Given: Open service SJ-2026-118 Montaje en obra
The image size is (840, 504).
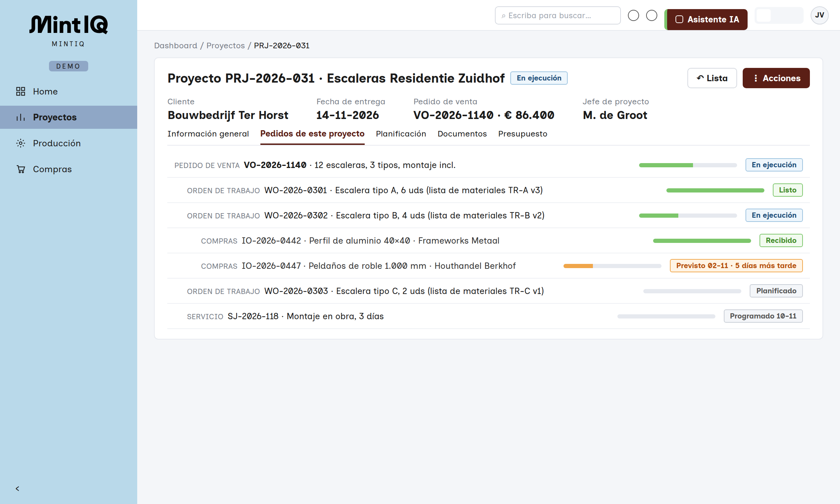Looking at the screenshot, I should (489, 316).
